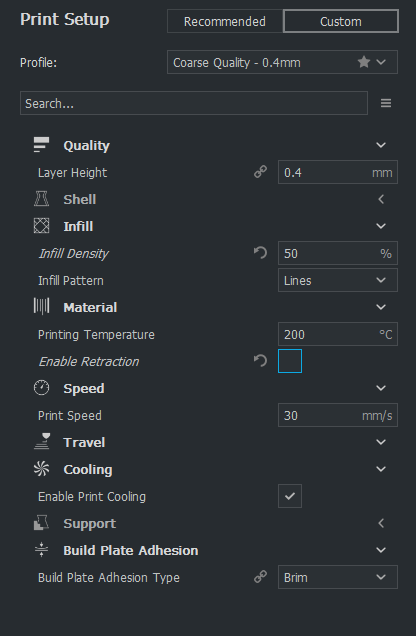Screen dimensions: 416x636
Task: Click the Quality category icon
Action: [x=41, y=145]
